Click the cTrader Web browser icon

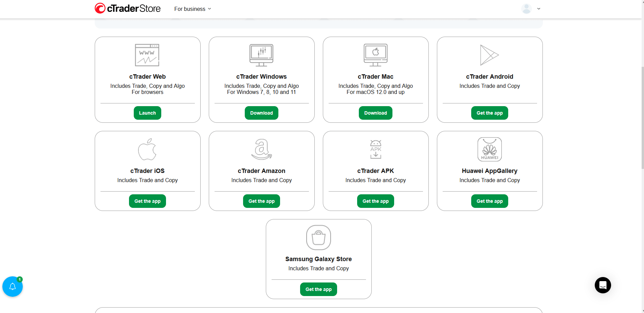coord(147,55)
